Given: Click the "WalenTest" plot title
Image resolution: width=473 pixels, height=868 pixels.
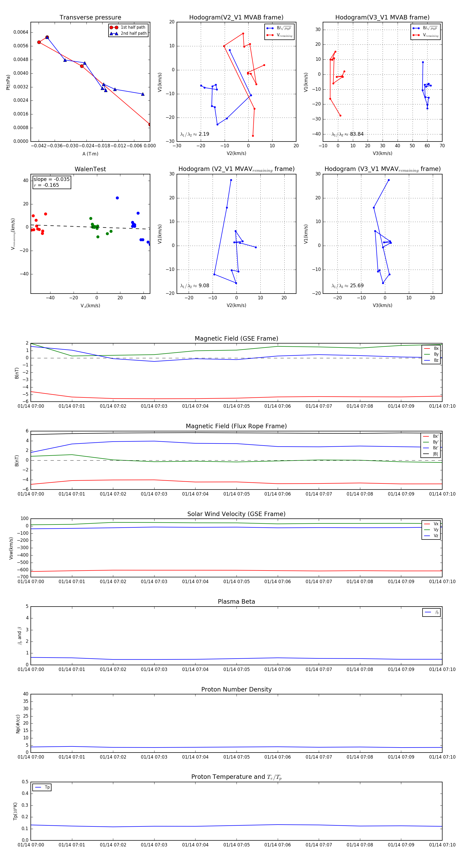Looking at the screenshot, I should point(90,169).
